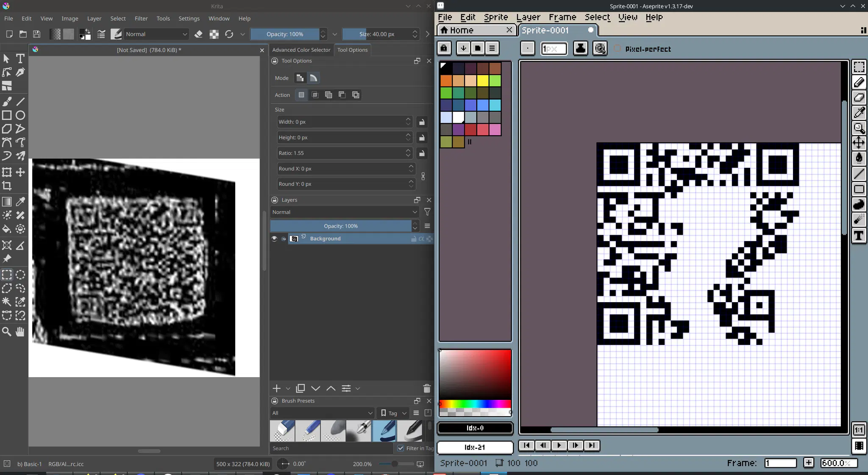Toggle Background layer visibility eye

pyautogui.click(x=274, y=239)
